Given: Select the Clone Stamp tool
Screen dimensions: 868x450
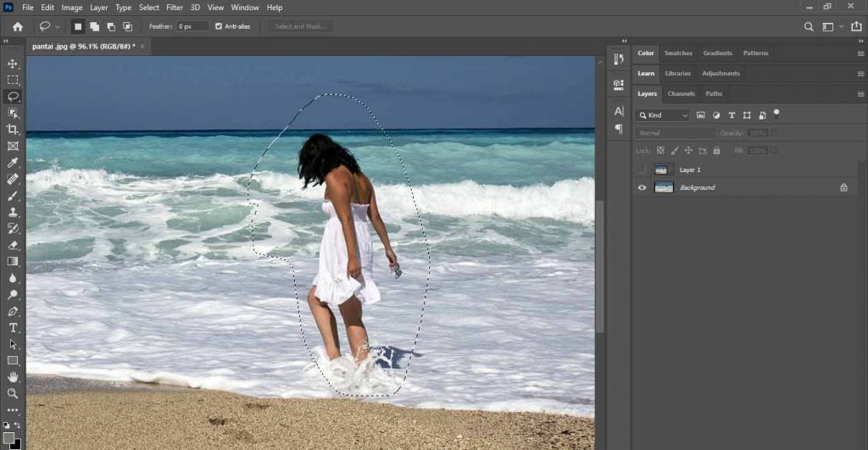Looking at the screenshot, I should 13,212.
